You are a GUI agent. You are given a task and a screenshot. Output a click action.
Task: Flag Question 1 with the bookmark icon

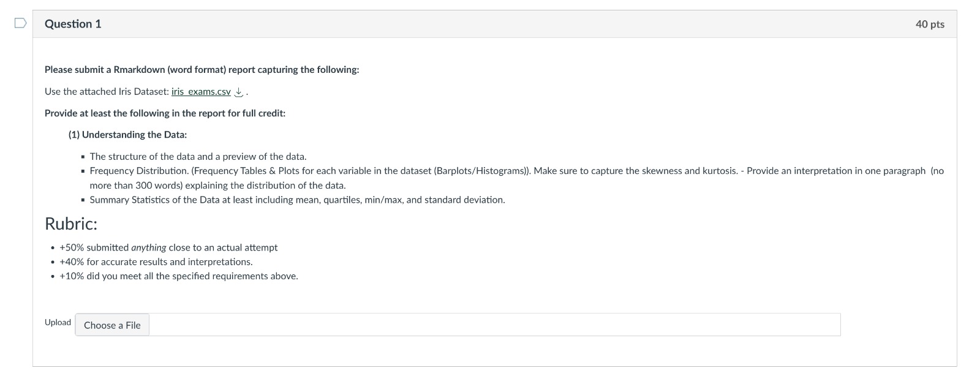pos(21,23)
